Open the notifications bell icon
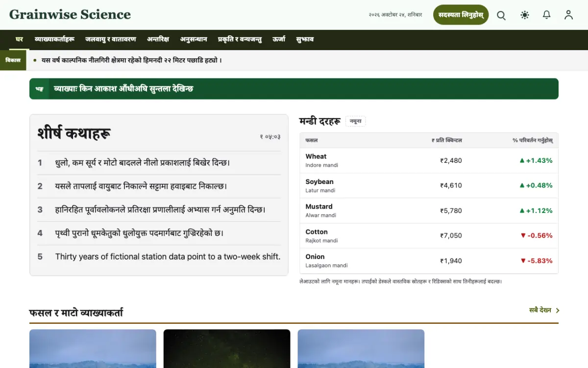Image resolution: width=588 pixels, height=368 pixels. (547, 15)
